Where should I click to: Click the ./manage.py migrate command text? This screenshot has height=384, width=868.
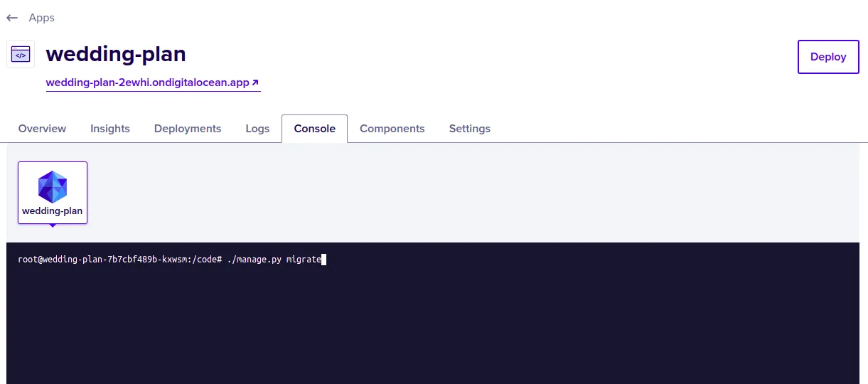click(x=274, y=260)
